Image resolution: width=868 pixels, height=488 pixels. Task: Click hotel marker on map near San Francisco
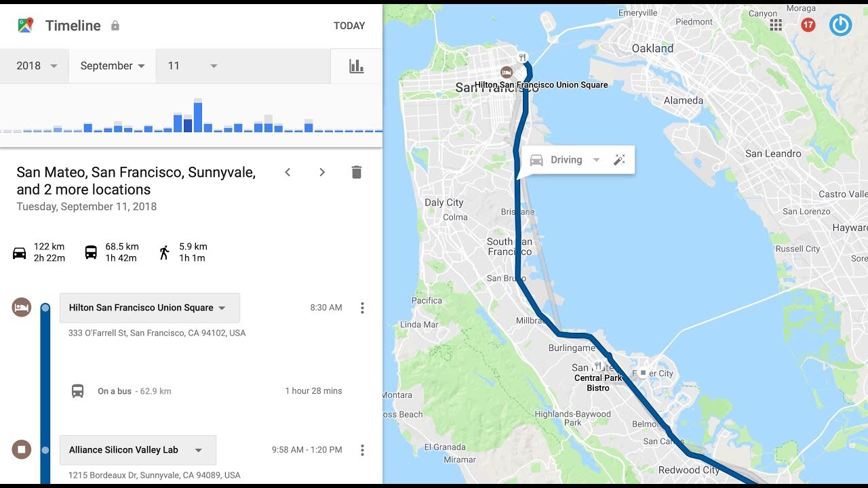pos(505,72)
